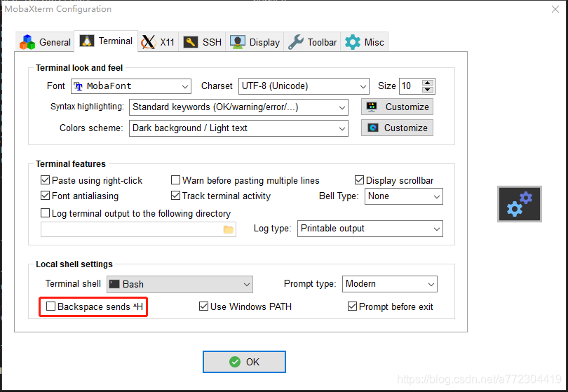The width and height of the screenshot is (568, 392).
Task: Open the General tab
Action: tap(45, 42)
